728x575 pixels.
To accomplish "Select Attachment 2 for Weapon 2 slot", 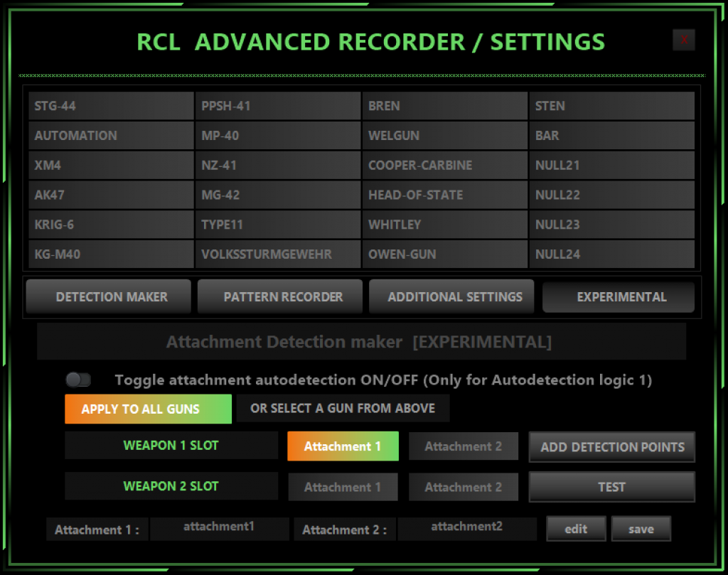I will (x=463, y=487).
